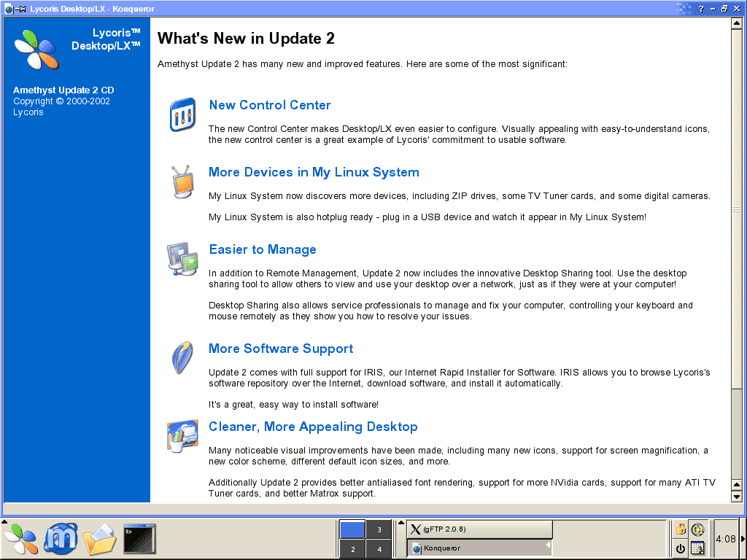
Task: Launch the terminal from the panel
Action: pos(139,539)
